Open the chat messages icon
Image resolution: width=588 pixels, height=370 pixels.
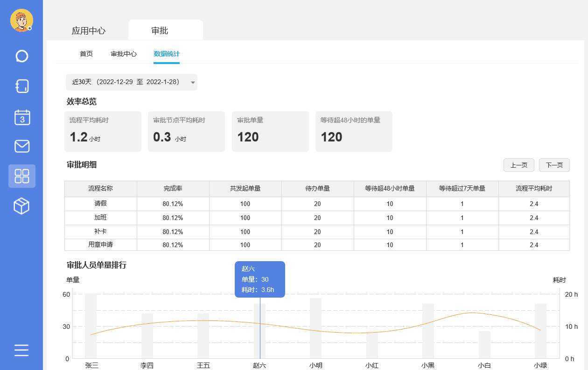22,56
